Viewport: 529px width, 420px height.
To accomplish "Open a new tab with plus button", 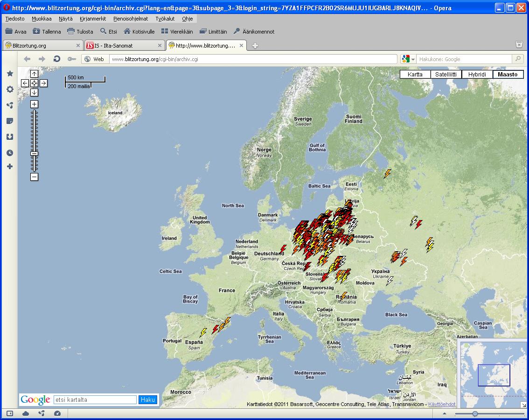I will [255, 46].
